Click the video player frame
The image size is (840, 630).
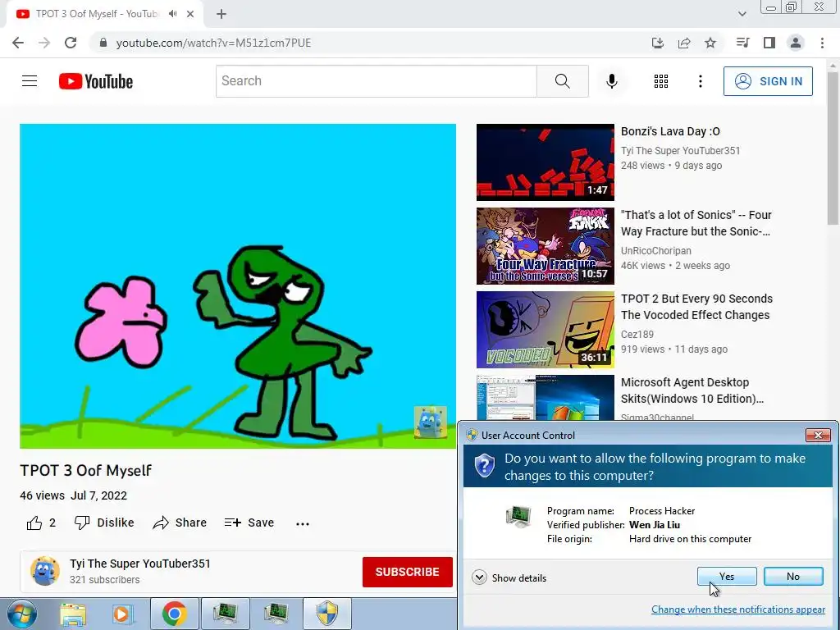point(238,286)
